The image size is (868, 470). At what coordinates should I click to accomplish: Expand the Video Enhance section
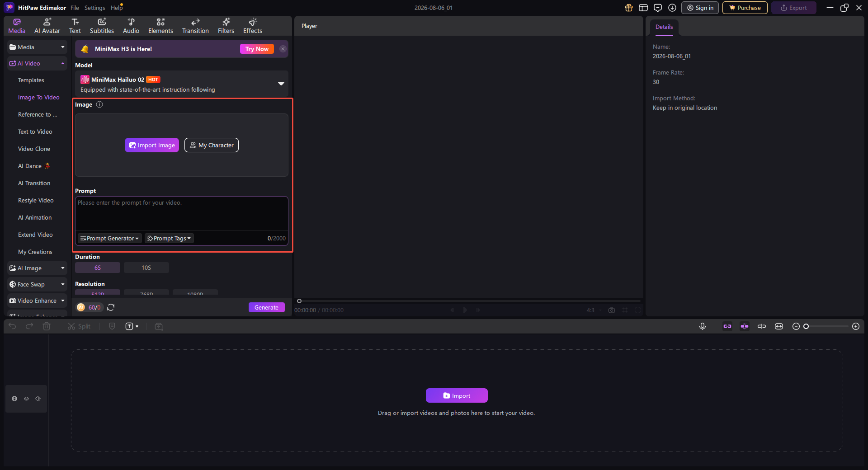coord(37,301)
